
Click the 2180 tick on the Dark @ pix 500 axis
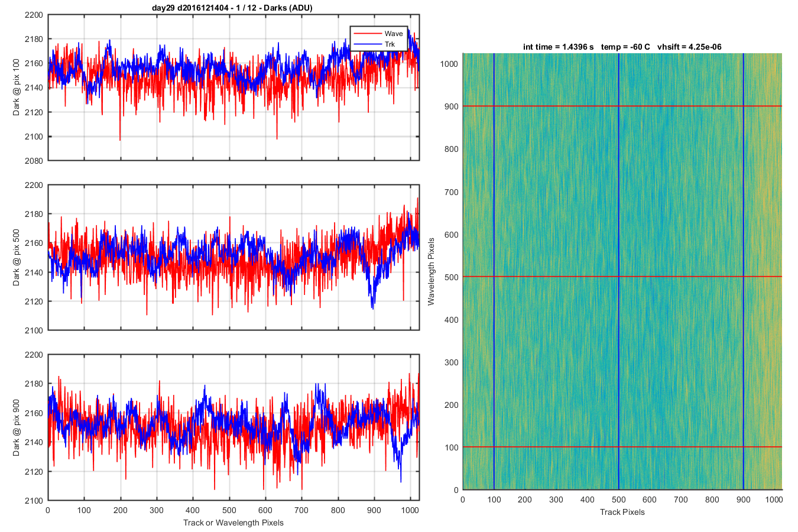click(34, 214)
